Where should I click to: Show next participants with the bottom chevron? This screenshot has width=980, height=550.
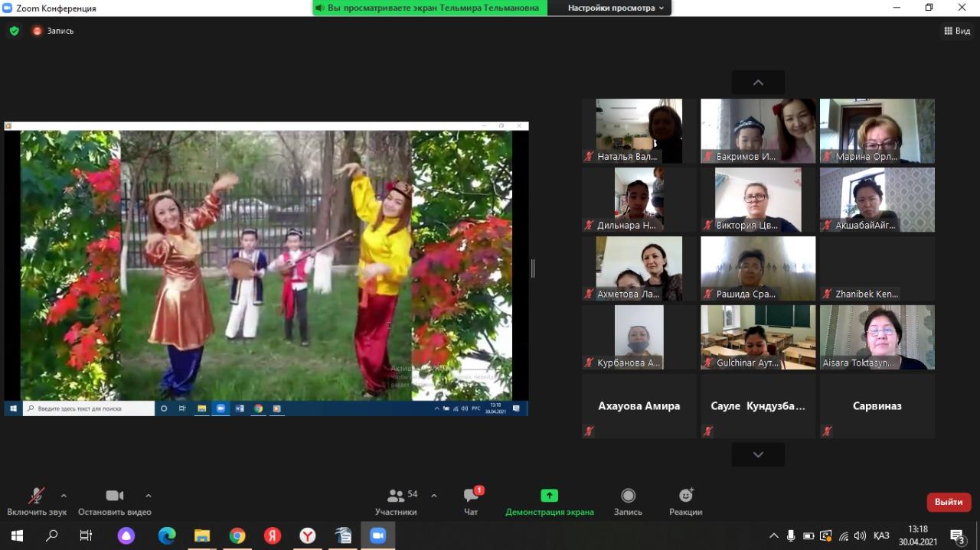[758, 454]
